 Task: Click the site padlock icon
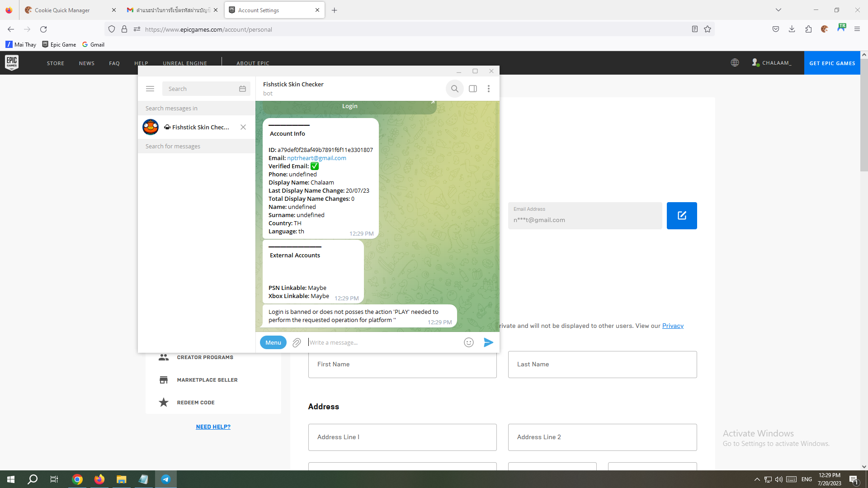(x=124, y=29)
